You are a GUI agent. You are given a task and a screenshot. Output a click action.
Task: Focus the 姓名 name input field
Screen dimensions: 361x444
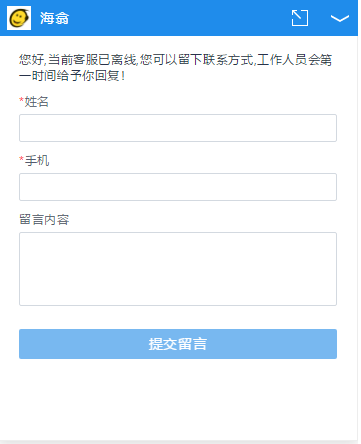178,128
